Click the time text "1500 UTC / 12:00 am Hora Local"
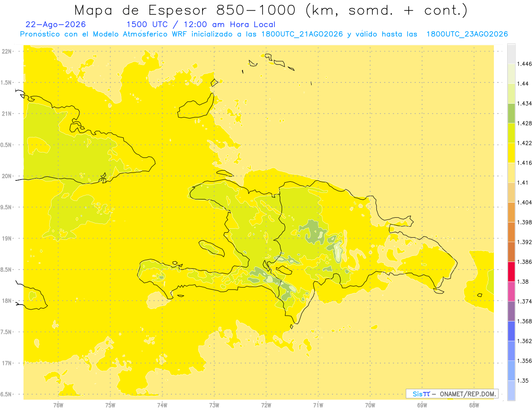Viewport: 532px width, 411px height. coord(201,25)
